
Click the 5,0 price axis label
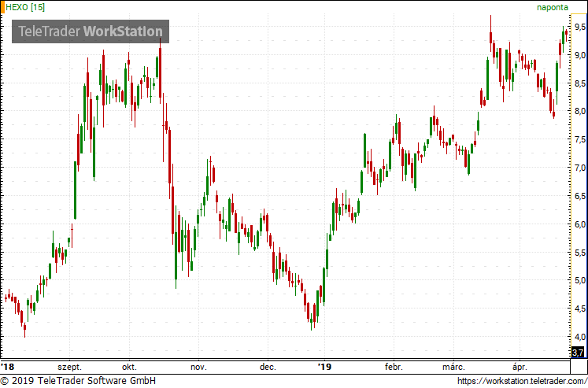(x=580, y=281)
